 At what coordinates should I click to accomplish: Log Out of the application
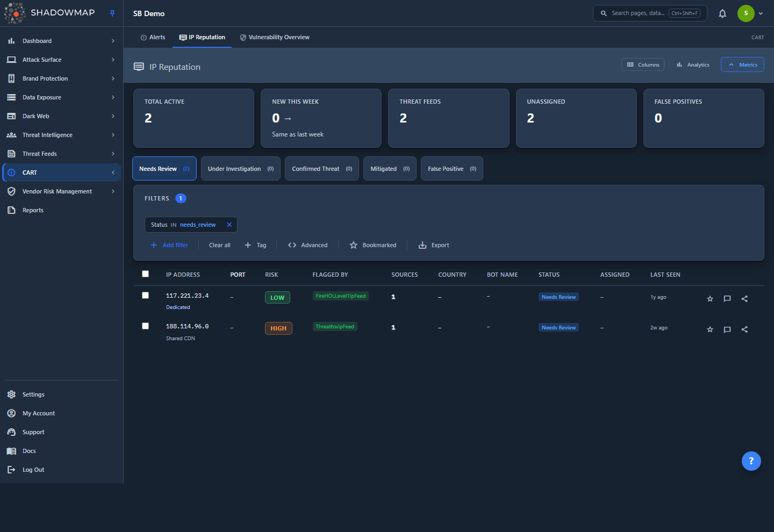60,470
